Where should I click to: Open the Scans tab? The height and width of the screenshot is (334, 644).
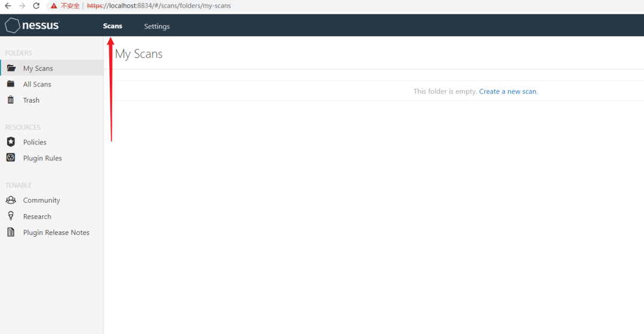[113, 26]
